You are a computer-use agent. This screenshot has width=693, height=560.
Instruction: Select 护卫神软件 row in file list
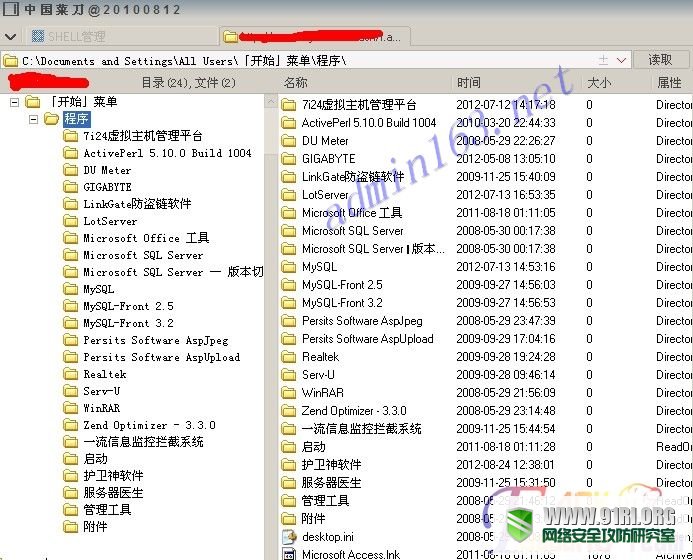coord(485,465)
